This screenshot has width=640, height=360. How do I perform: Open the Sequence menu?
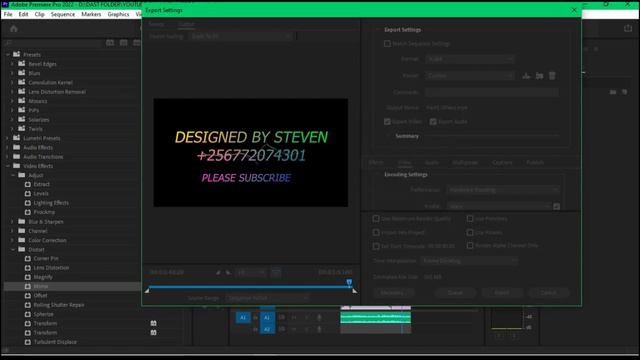pos(63,14)
